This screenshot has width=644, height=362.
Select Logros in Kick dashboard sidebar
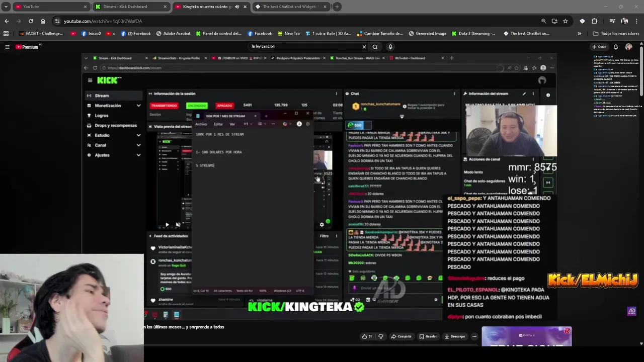[x=101, y=116]
